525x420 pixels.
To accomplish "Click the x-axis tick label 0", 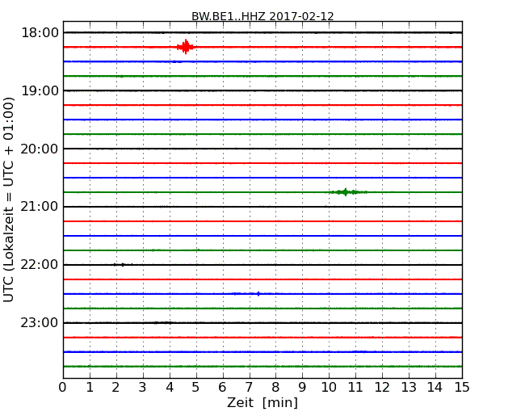I will coord(63,388).
